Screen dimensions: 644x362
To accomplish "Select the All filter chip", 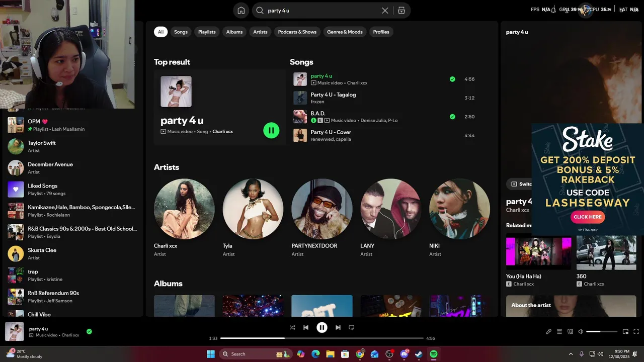I will (160, 32).
